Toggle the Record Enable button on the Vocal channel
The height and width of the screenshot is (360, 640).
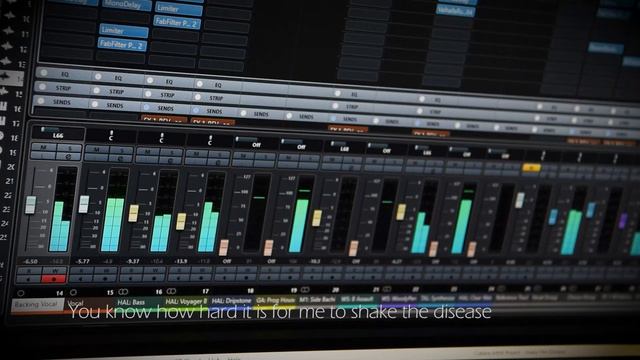coord(104,278)
